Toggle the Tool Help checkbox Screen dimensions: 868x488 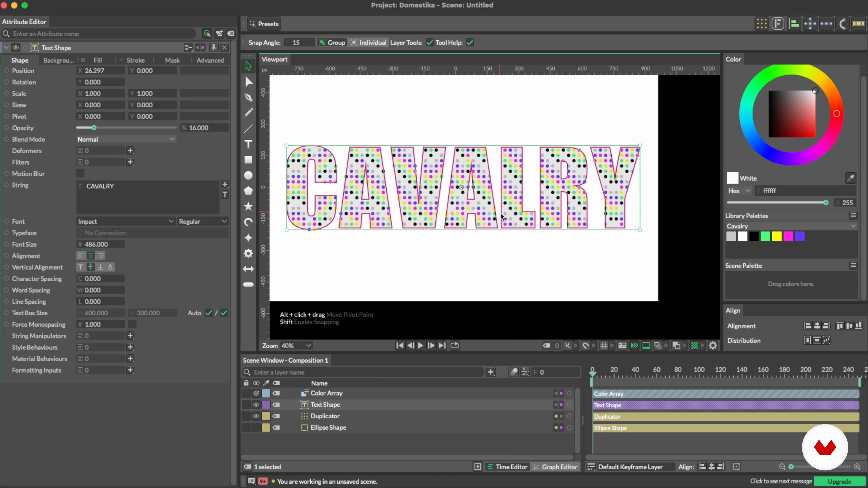[x=470, y=42]
